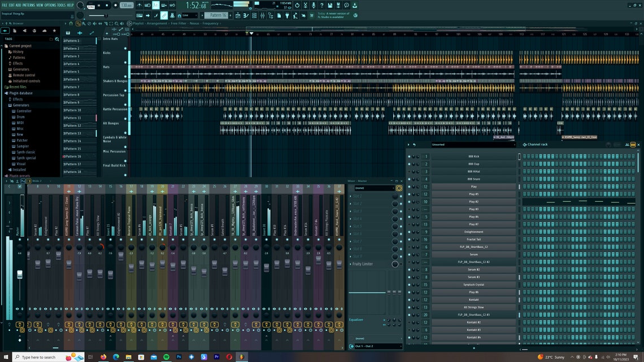
Task: Open the Piano roll from the toolbar
Action: coord(246,16)
